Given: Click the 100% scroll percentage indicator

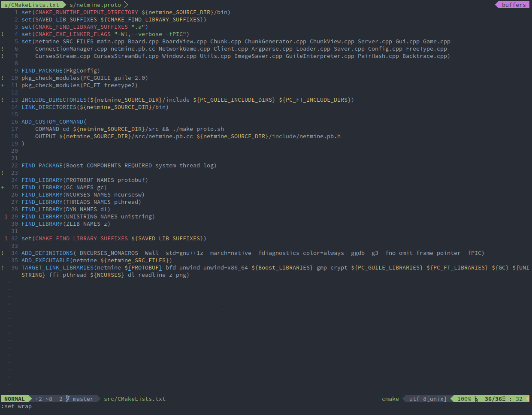Looking at the screenshot, I should click(464, 399).
